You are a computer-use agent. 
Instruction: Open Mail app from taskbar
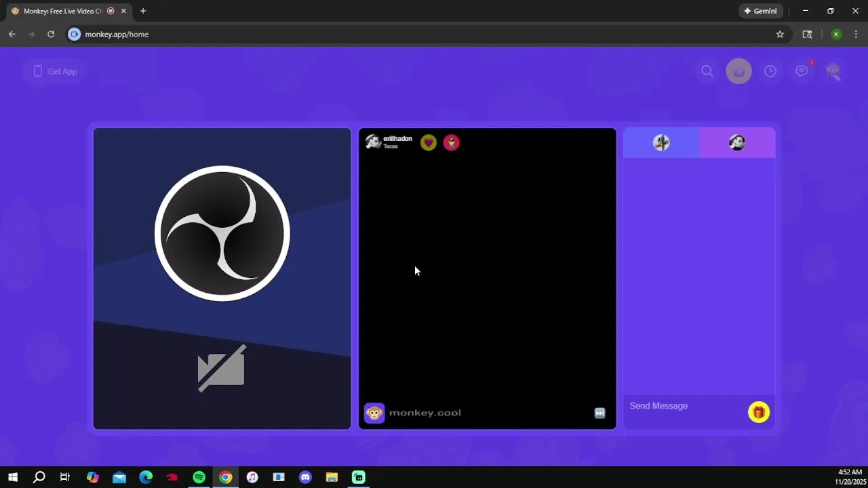[119, 477]
